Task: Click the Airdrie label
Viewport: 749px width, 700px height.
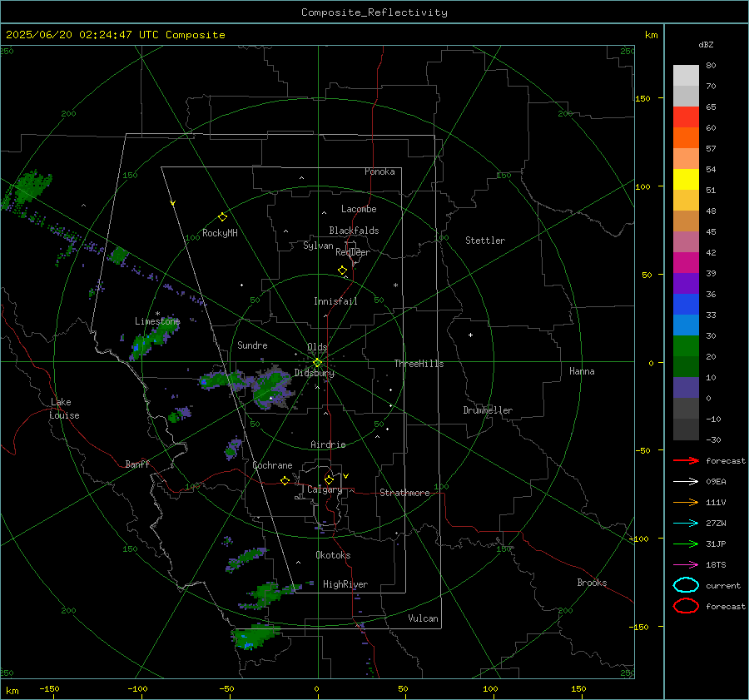Action: 328,444
